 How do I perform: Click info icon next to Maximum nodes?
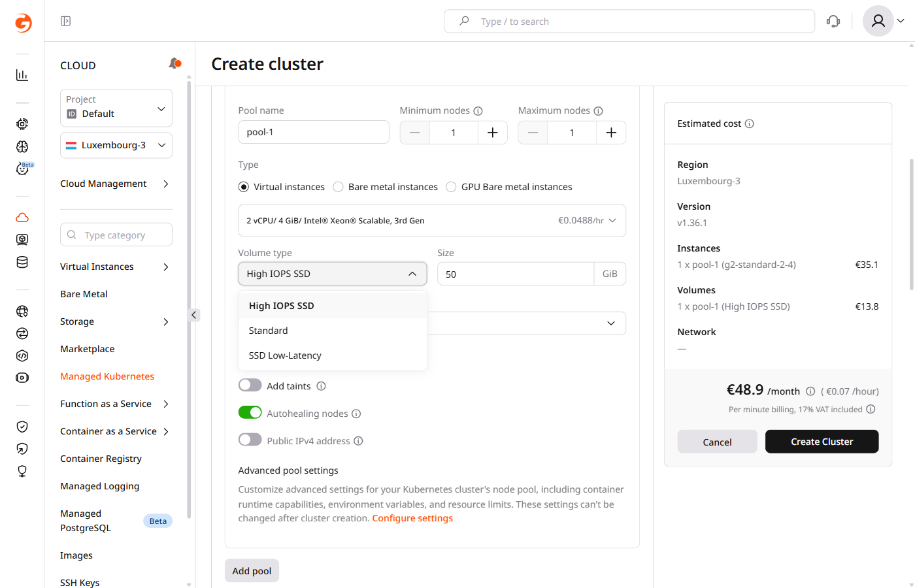[x=598, y=111]
